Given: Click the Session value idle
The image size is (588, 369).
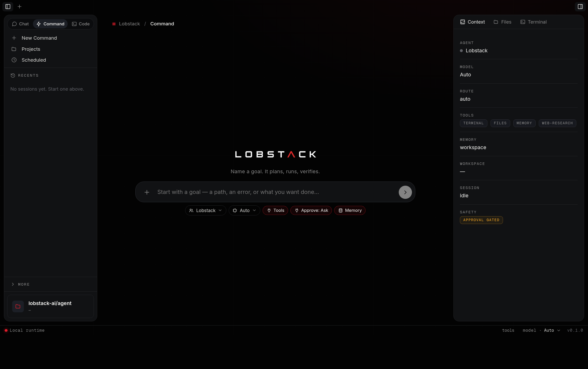Looking at the screenshot, I should 464,196.
